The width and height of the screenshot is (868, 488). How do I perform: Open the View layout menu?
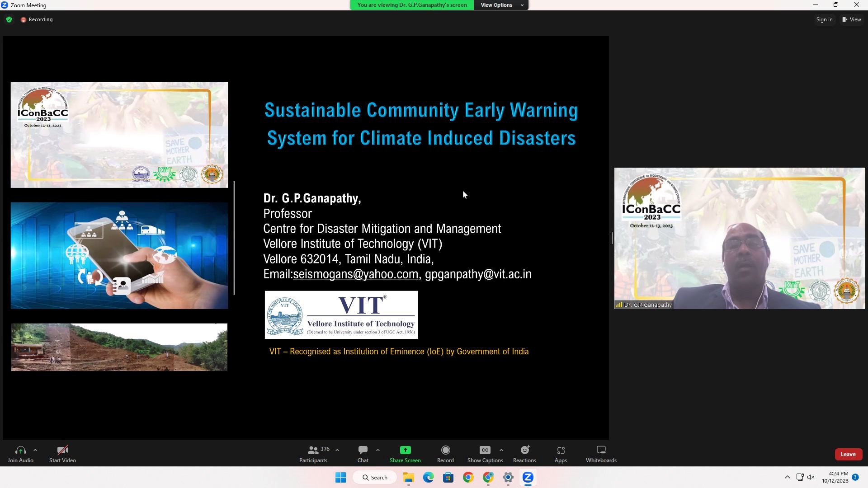(852, 19)
